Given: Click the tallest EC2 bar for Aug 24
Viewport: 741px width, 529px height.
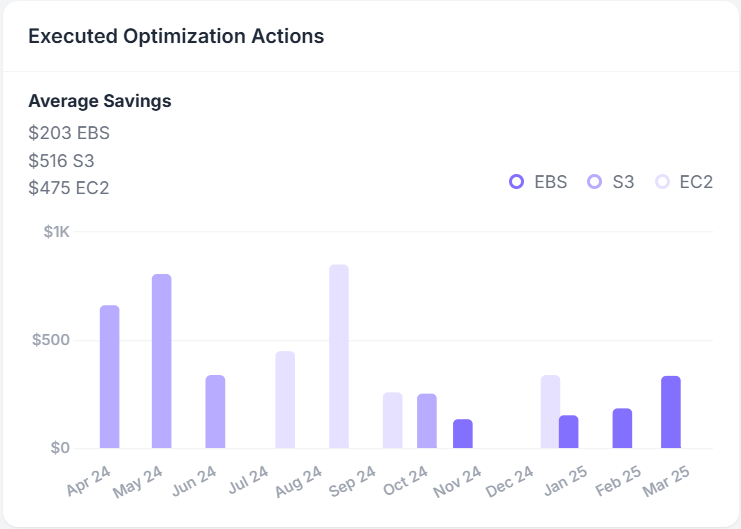Looking at the screenshot, I should coord(339,356).
